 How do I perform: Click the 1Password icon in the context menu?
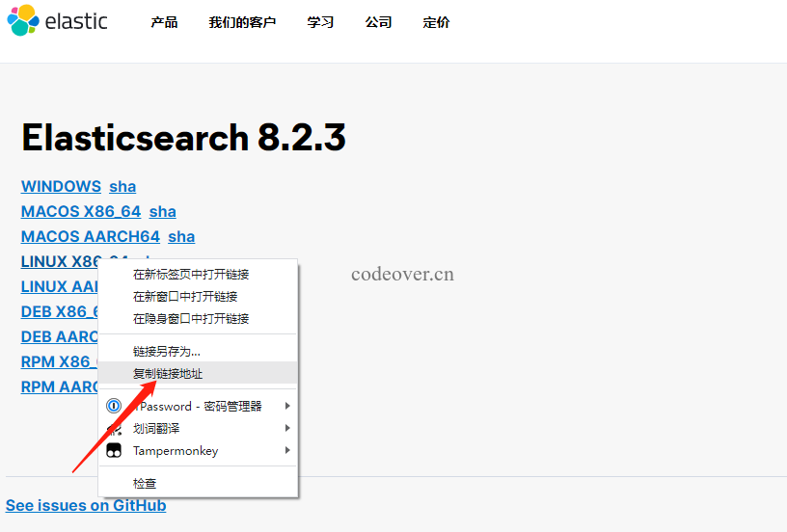coord(114,406)
